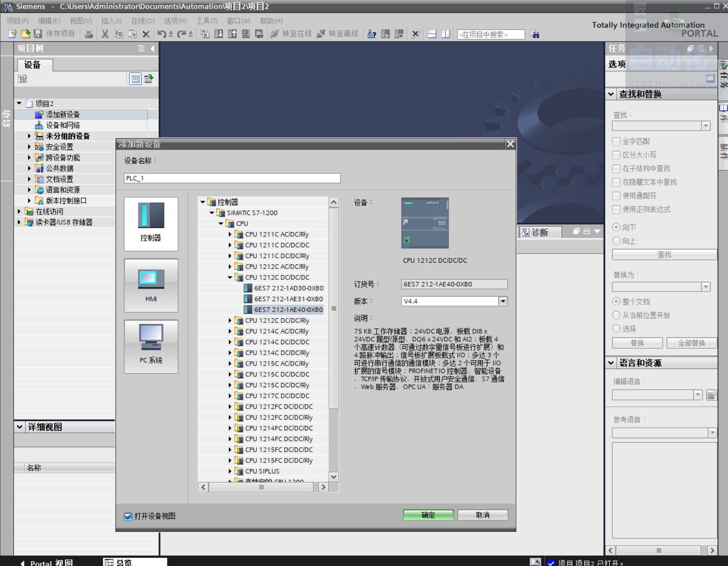Select the PC 系统 device category tile

click(x=151, y=346)
